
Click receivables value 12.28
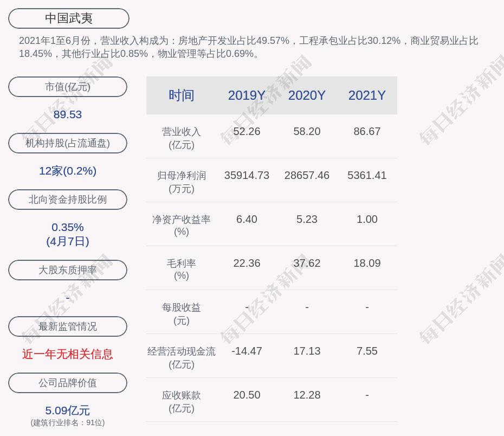307,395
